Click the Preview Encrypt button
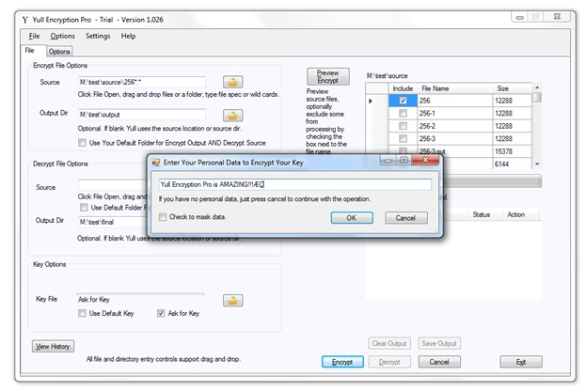Viewport: 586px width, 392px height. tap(326, 77)
